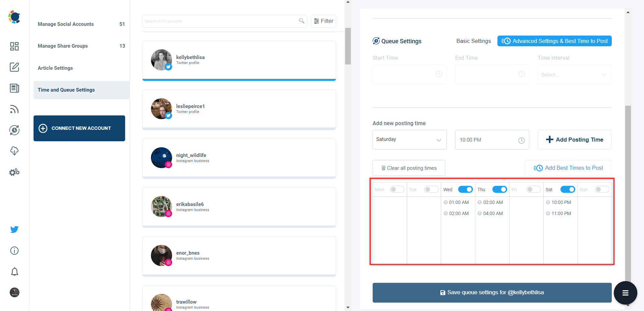
Task: Enable the Monday posting toggle
Action: coord(397,189)
